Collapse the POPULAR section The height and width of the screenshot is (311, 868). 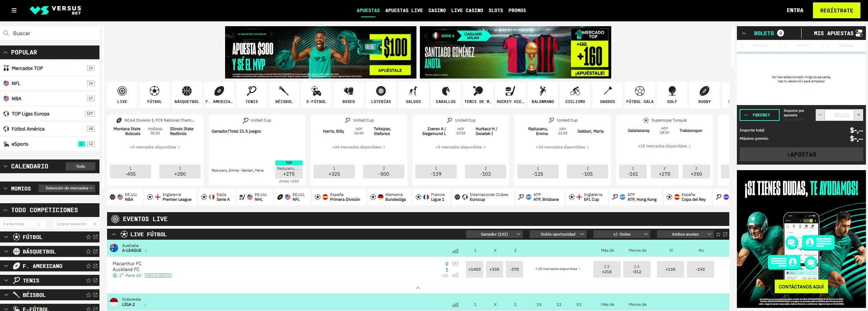pos(6,52)
